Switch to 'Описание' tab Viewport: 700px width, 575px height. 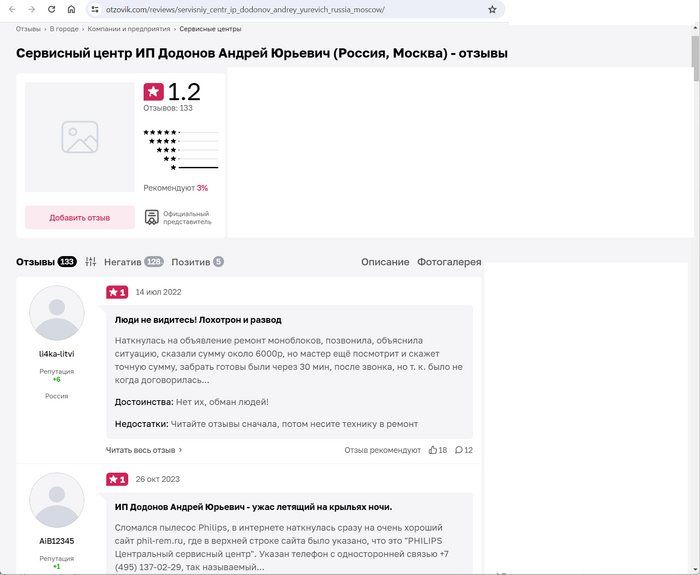point(385,262)
